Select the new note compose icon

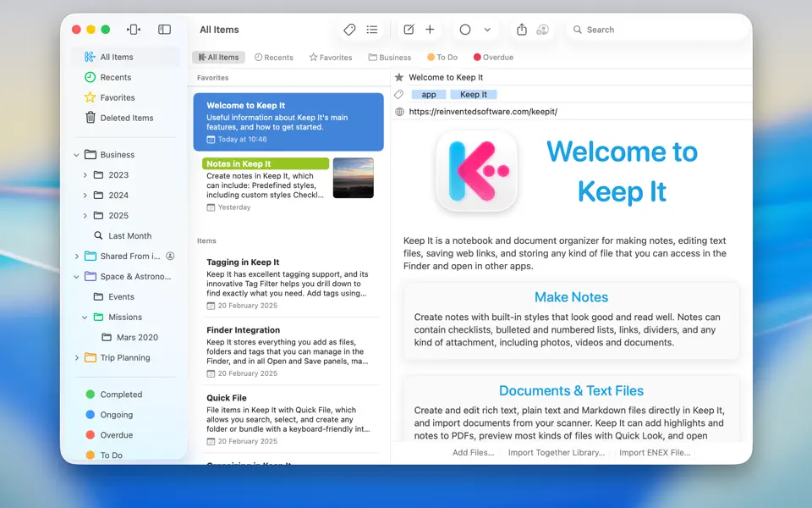coord(407,29)
